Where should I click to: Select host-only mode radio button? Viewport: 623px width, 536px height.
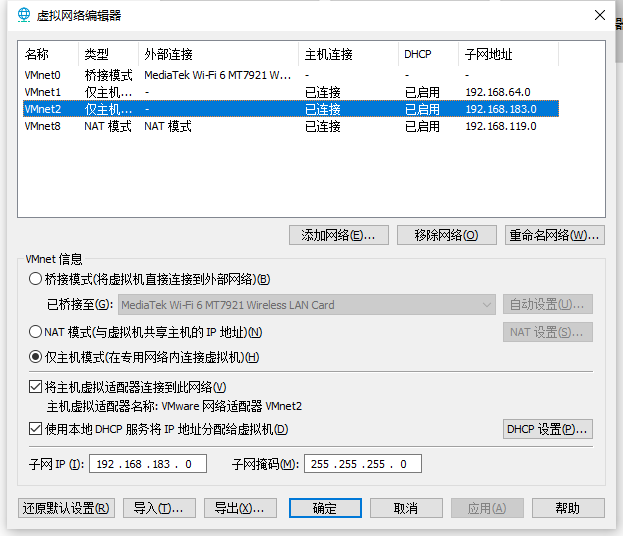pyautogui.click(x=35, y=357)
